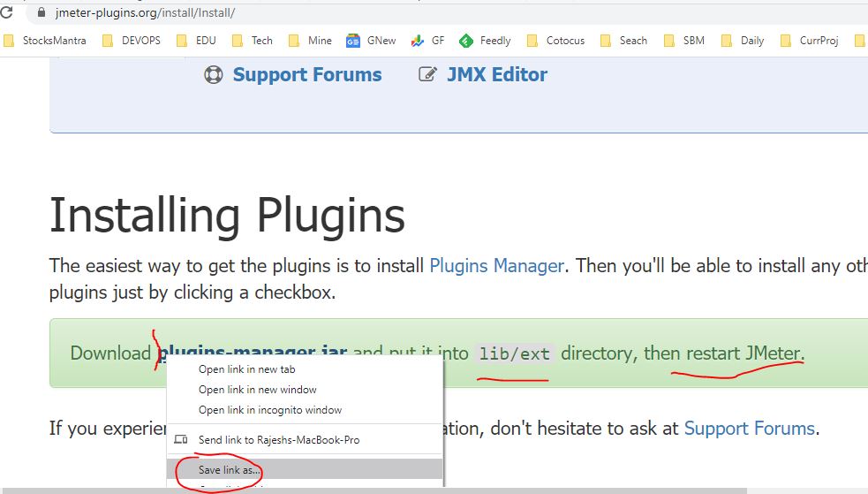Image resolution: width=868 pixels, height=494 pixels.
Task: Click the address bar showing jmeter-plugins.org URL
Action: point(442,14)
